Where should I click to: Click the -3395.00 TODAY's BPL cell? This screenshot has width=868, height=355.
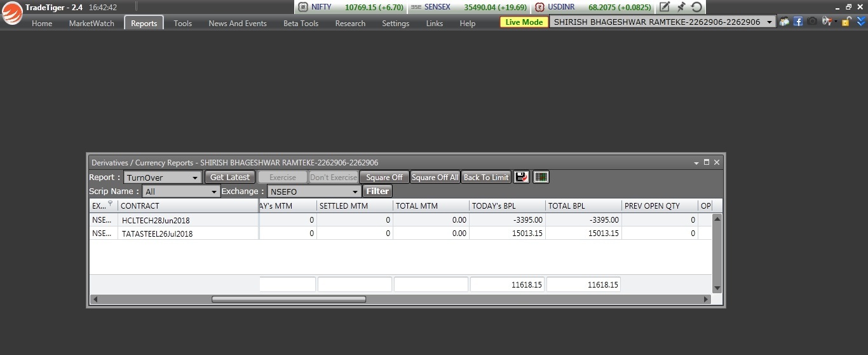coord(507,220)
